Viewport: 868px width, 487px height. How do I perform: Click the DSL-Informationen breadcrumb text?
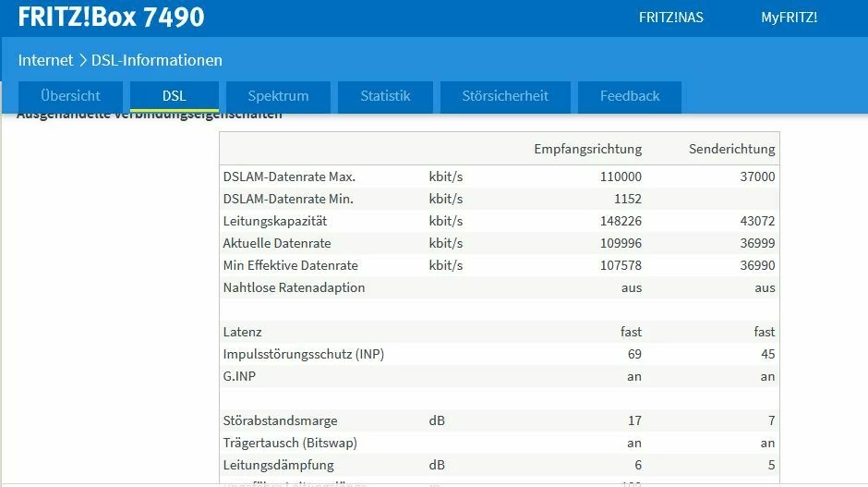[157, 60]
